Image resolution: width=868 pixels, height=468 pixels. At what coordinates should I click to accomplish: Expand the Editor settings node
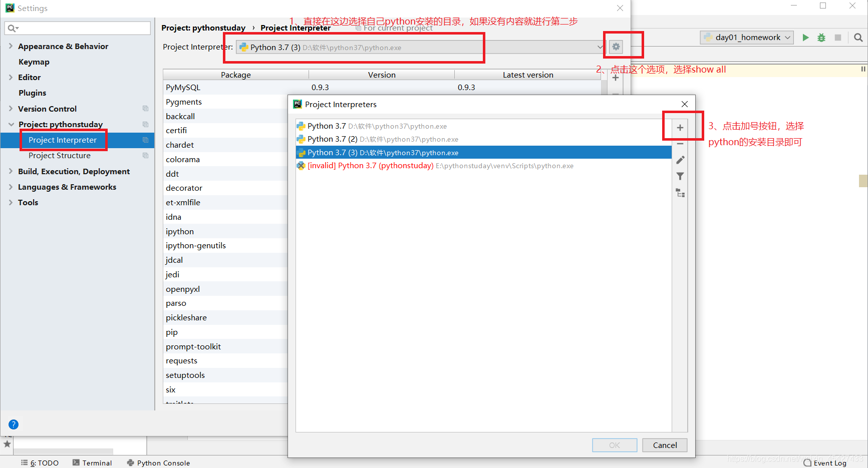(x=11, y=77)
